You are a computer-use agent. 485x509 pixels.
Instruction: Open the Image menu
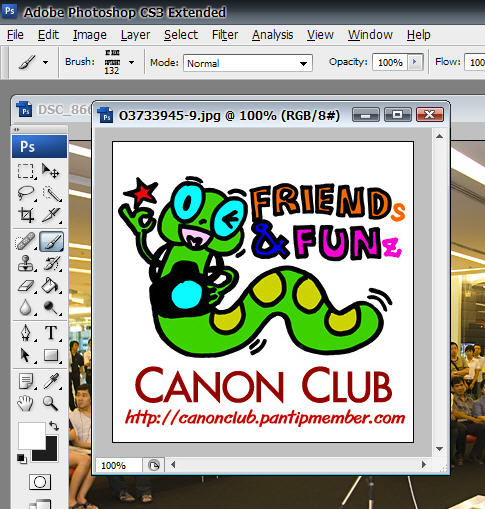[x=90, y=35]
